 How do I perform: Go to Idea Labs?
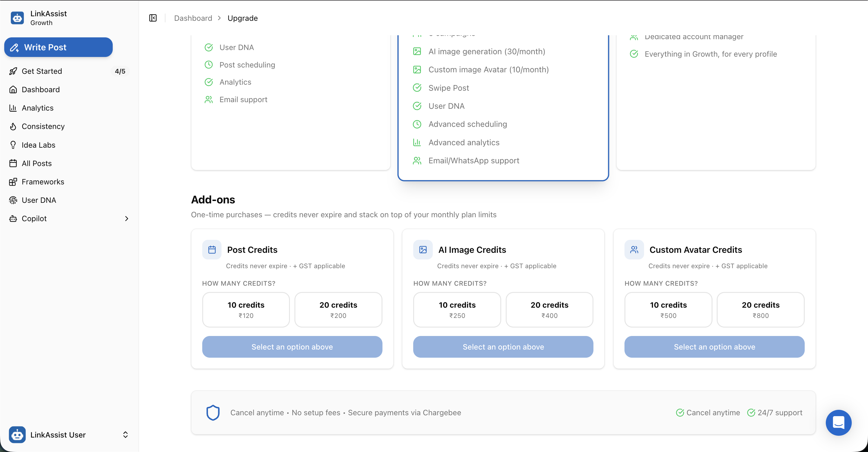coord(69,145)
